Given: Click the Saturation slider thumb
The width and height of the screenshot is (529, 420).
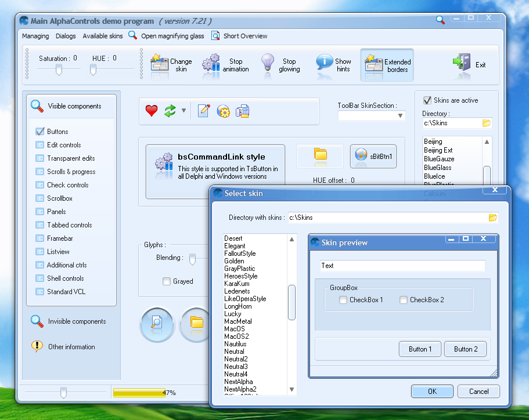Looking at the screenshot, I should [x=59, y=70].
